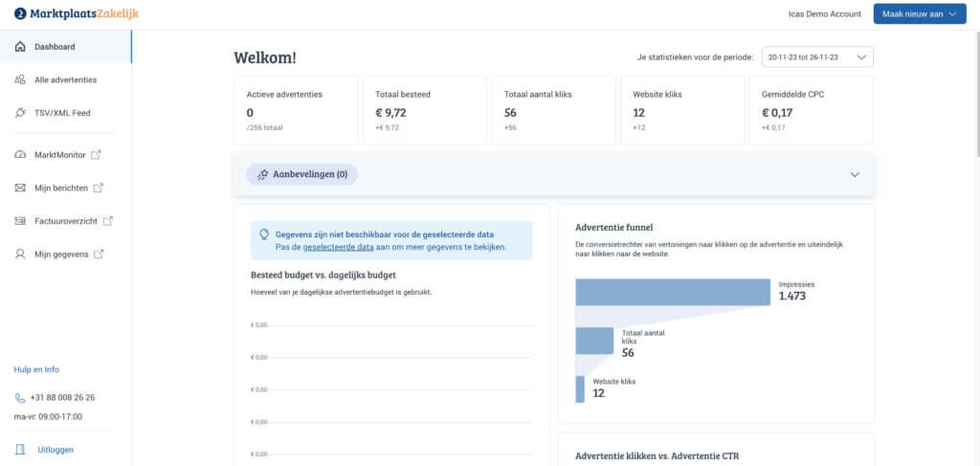The height and width of the screenshot is (466, 980).
Task: Click the Impressies funnel bar
Action: coord(673,292)
